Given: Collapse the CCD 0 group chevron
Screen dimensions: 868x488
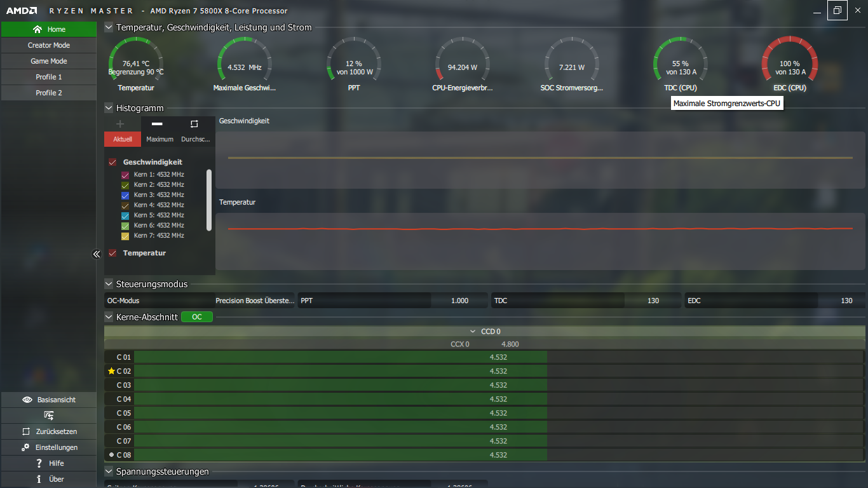Looking at the screenshot, I should pos(473,331).
